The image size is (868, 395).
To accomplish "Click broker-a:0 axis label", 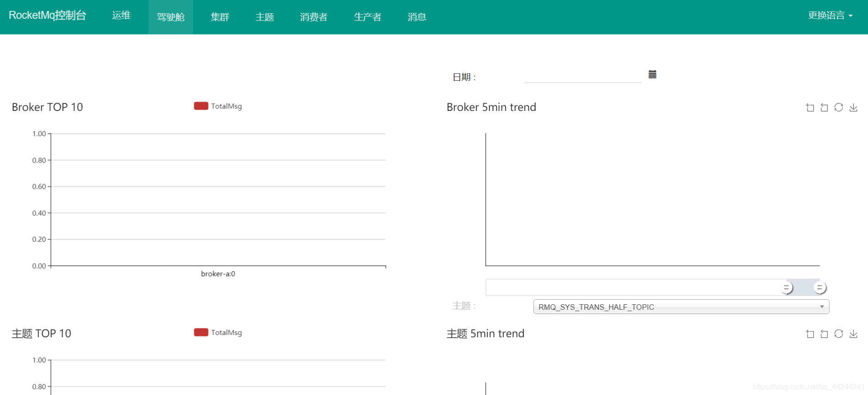I will click(x=218, y=274).
